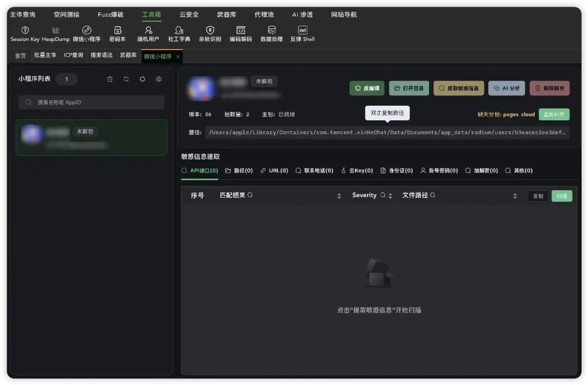588x385 pixels.
Task: Open the 反弹 Shell tool
Action: tap(302, 34)
